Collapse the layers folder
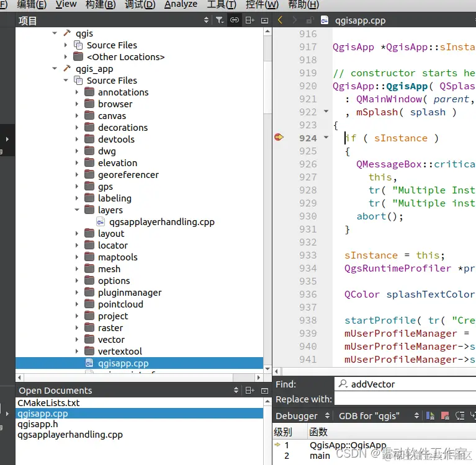Viewport: 476px width, 465px height. pyautogui.click(x=77, y=210)
